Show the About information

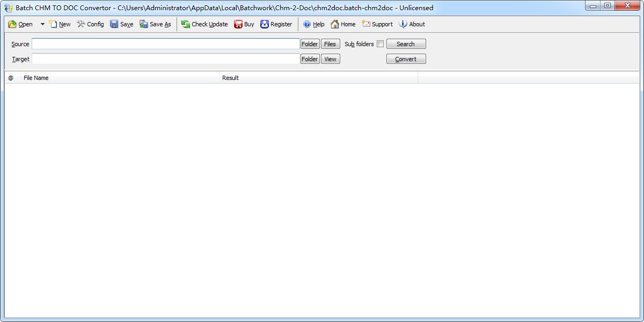(412, 24)
